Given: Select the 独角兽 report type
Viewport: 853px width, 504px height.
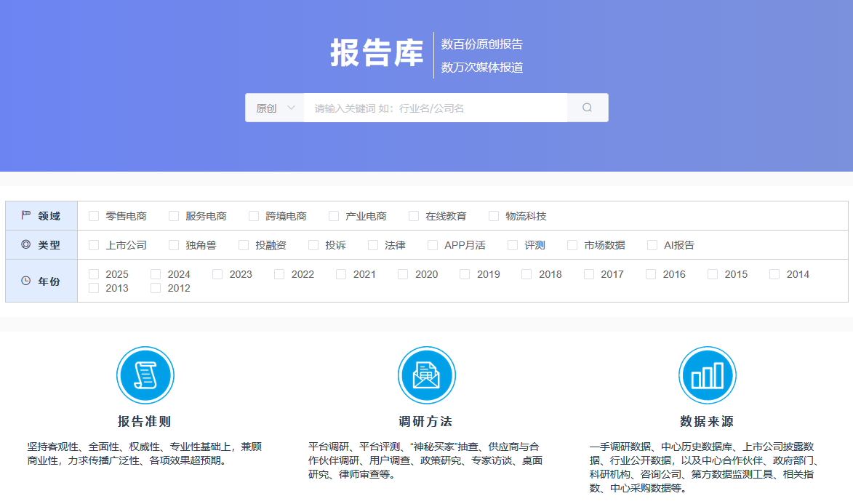Looking at the screenshot, I should tap(173, 245).
